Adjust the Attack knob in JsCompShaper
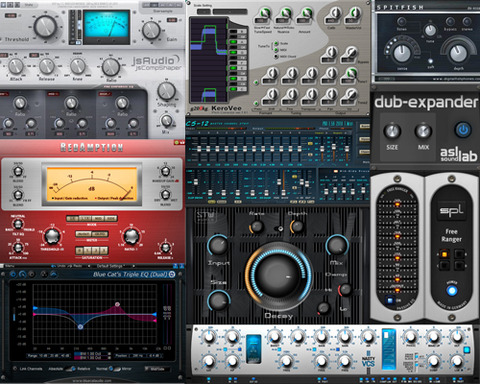 click(x=16, y=66)
